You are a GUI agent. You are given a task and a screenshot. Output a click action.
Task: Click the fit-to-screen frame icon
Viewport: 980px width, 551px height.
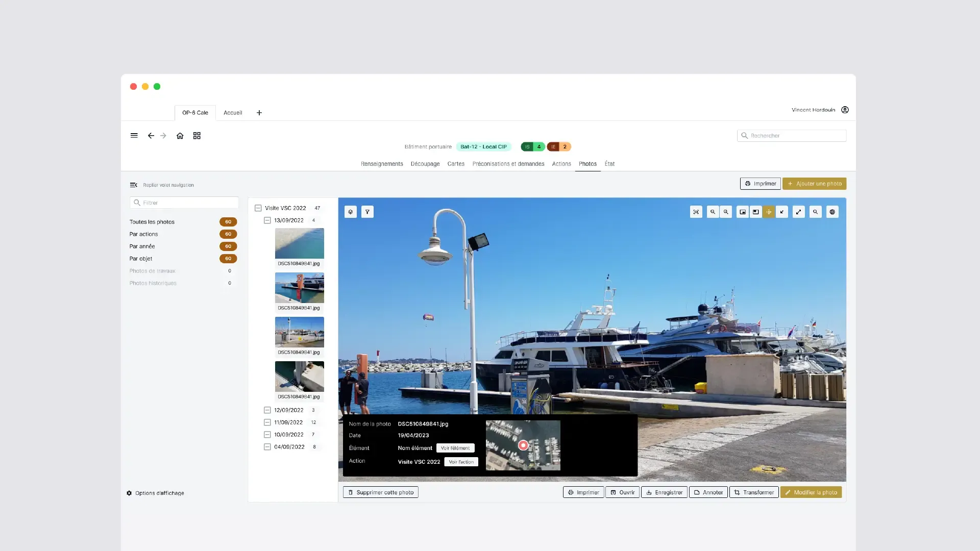pyautogui.click(x=696, y=212)
